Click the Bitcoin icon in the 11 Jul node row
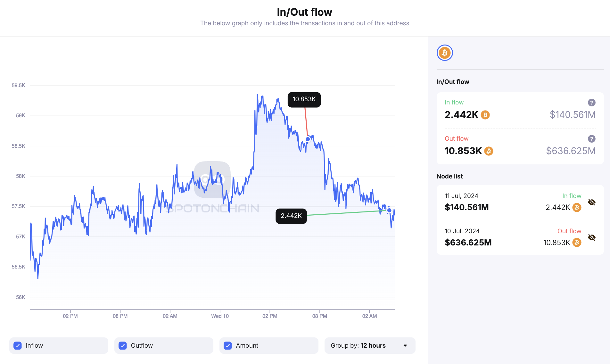 [x=577, y=208]
